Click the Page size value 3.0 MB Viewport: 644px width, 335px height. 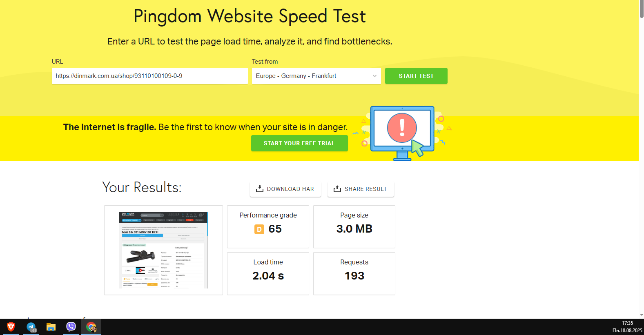coord(354,229)
